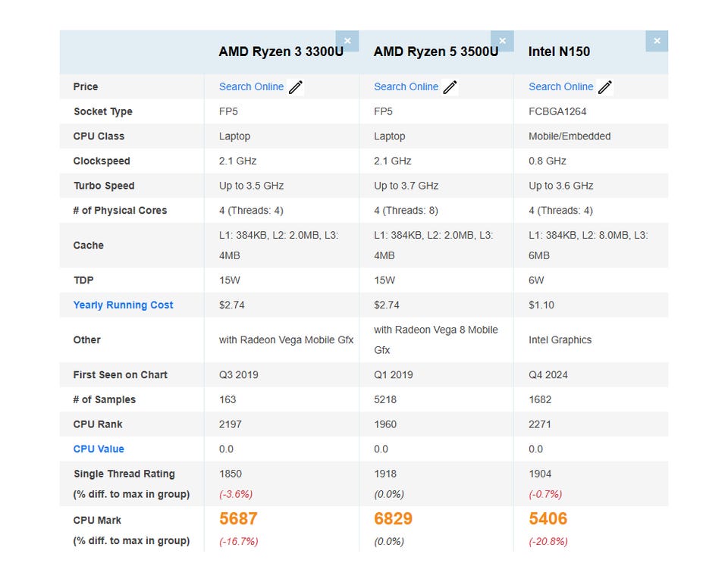
Task: Click the 4 (Threads: 8) cores value
Action: pyautogui.click(x=406, y=210)
